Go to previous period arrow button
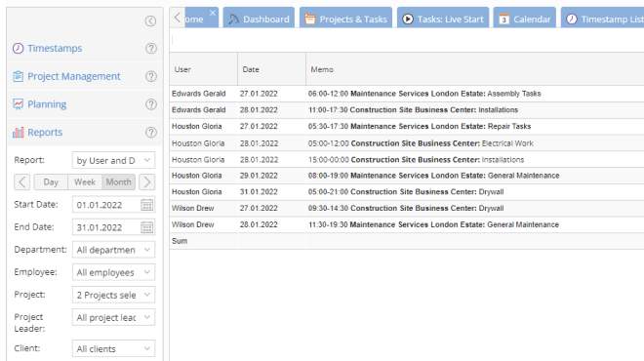 click(x=22, y=181)
